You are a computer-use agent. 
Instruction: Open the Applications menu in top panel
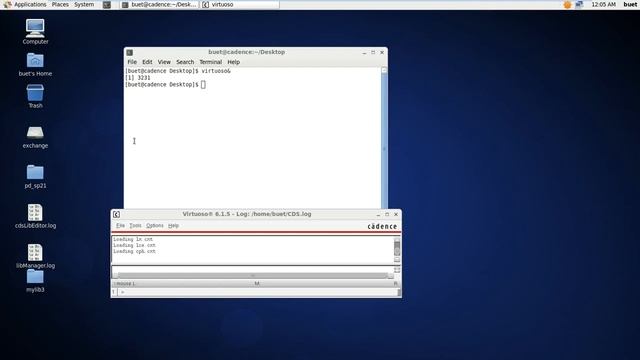[x=30, y=4]
